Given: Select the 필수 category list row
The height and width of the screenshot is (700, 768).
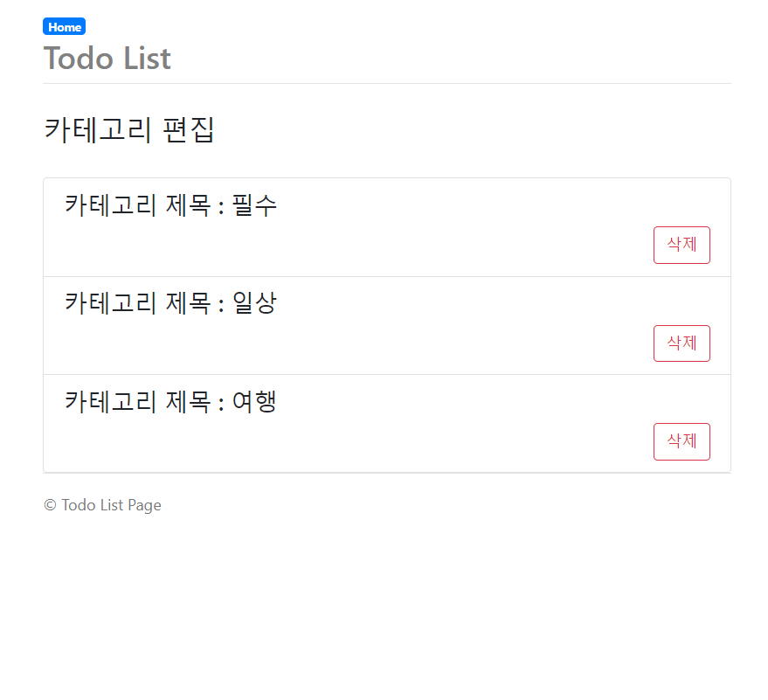Looking at the screenshot, I should point(386,226).
